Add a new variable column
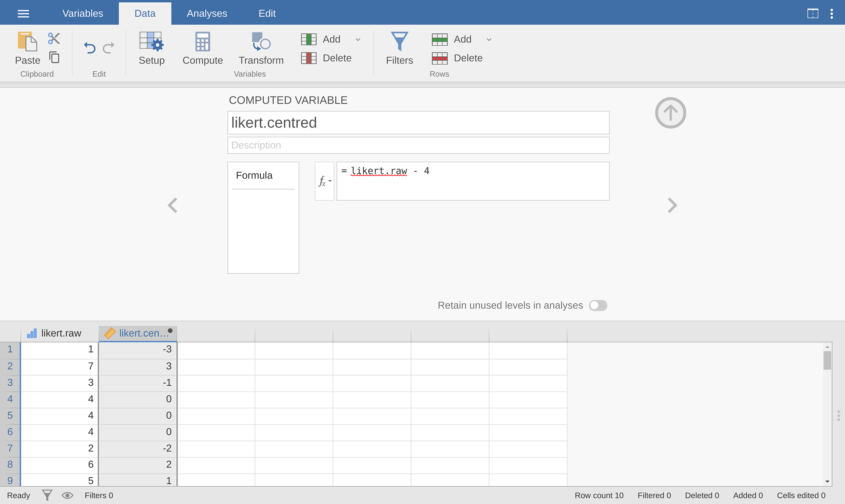This screenshot has height=504, width=845. coord(321,39)
